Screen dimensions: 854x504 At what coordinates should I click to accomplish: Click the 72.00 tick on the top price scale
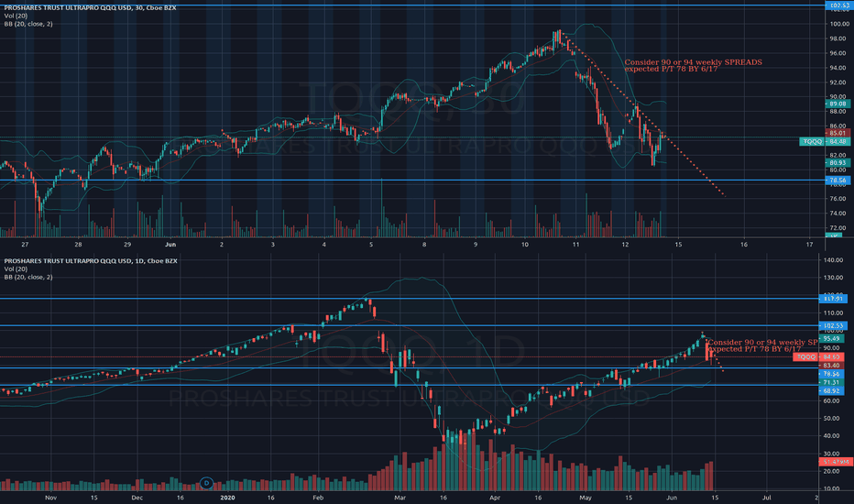click(839, 228)
